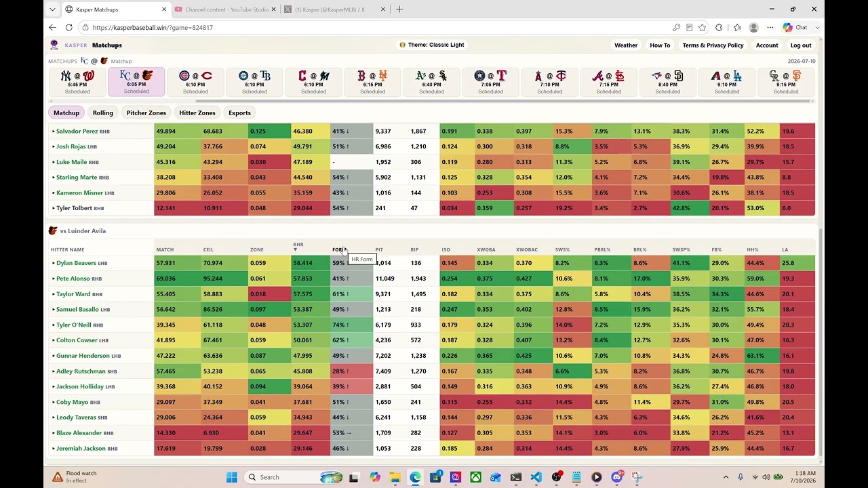The width and height of the screenshot is (868, 488).
Task: Close the Kasper Matchups tab
Action: [164, 9]
